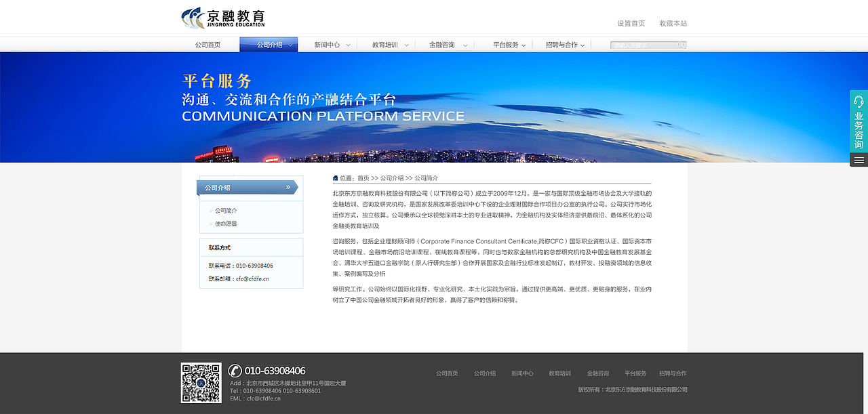Open the hamburger menu under 业务咨询 widget
The image size is (868, 414).
point(859,160)
